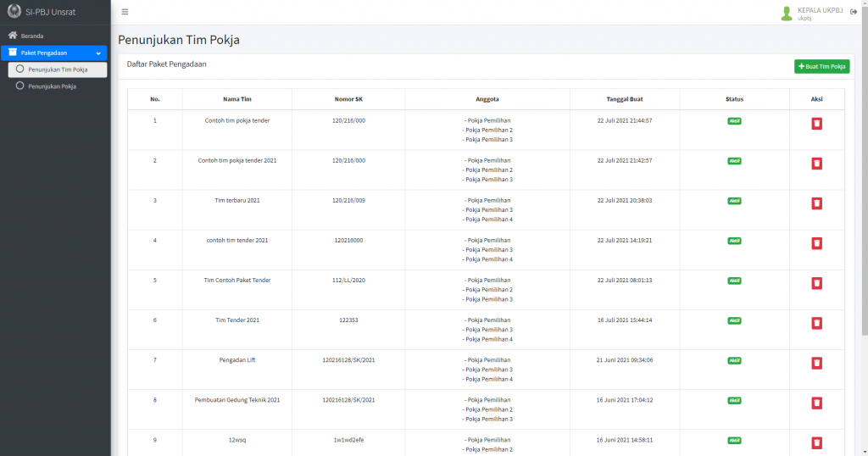
Task: Click the KEPALA UKPBJ username text
Action: [820, 9]
